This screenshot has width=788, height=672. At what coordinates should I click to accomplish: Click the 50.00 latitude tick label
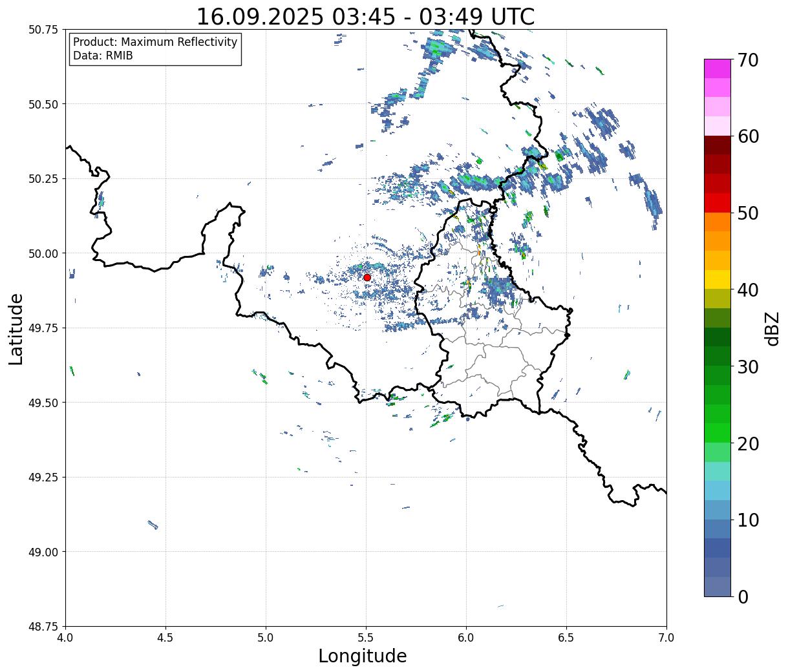point(43,253)
